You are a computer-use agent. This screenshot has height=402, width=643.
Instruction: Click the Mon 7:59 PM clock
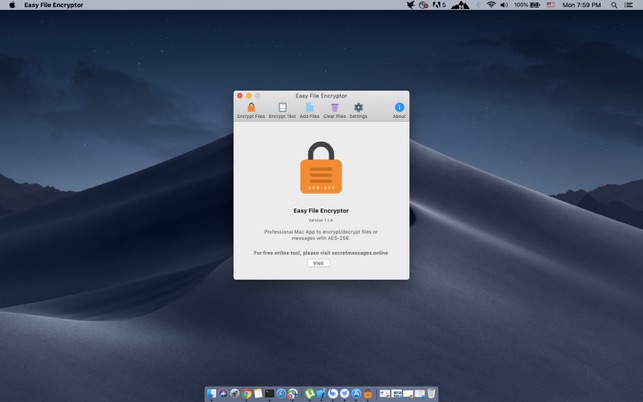581,5
